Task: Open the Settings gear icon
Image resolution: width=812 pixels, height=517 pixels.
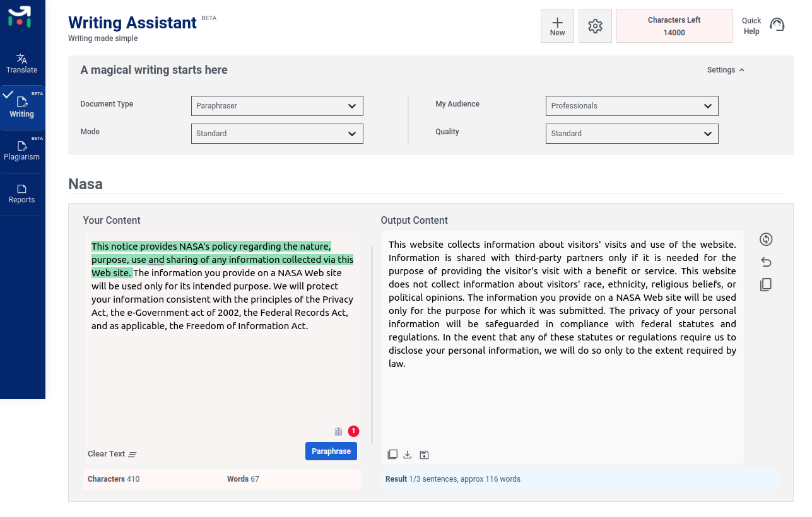Action: [x=594, y=26]
